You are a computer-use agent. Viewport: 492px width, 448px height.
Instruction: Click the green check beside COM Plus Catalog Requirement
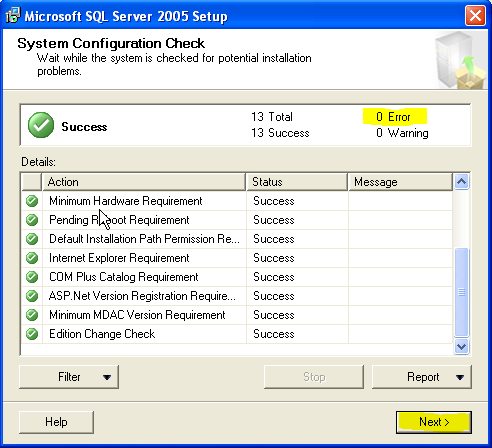[x=32, y=277]
